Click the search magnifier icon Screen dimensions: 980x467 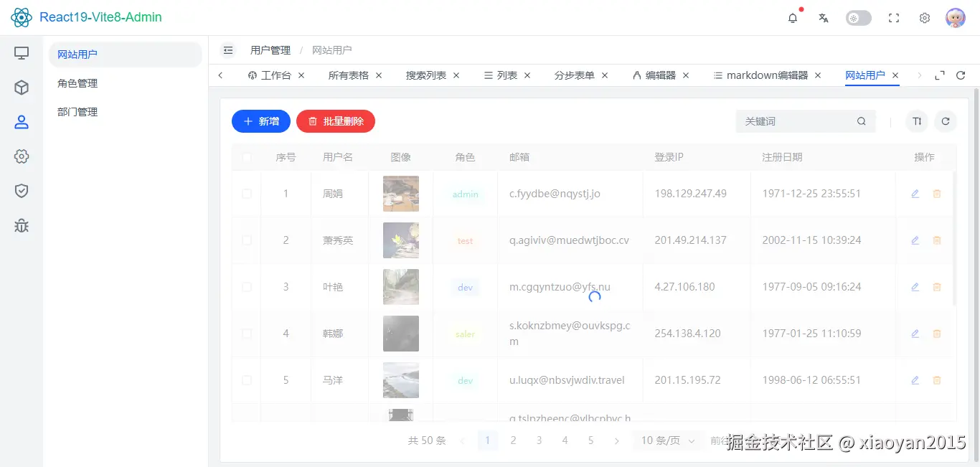tap(862, 121)
